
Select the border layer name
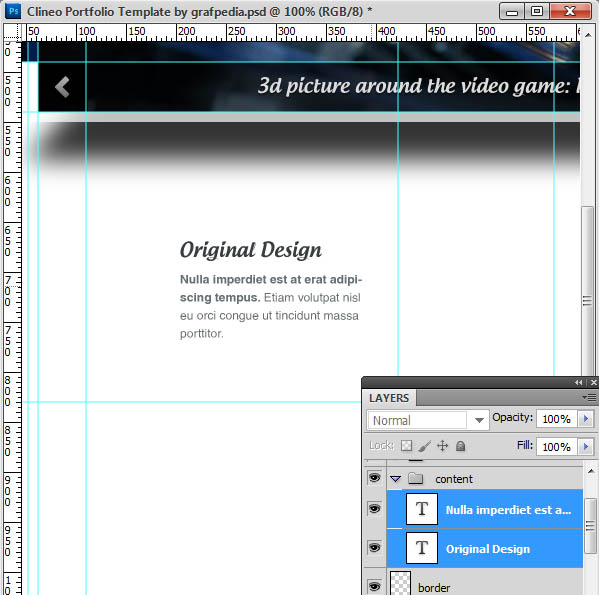coord(434,587)
